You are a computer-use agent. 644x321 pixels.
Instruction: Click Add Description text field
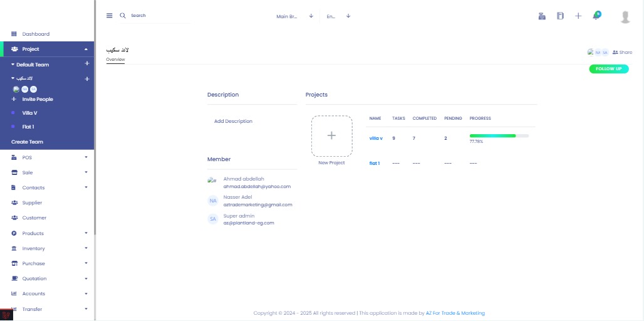[x=233, y=121]
